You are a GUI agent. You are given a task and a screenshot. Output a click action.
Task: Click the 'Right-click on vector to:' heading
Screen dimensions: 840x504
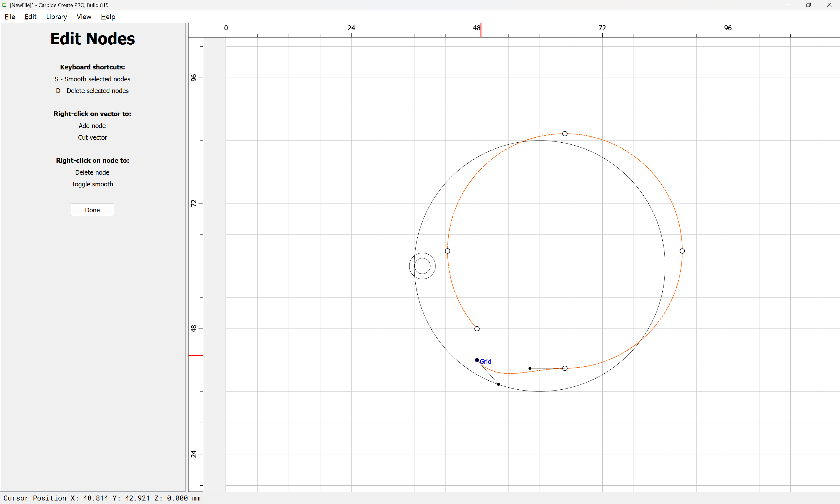[92, 114]
